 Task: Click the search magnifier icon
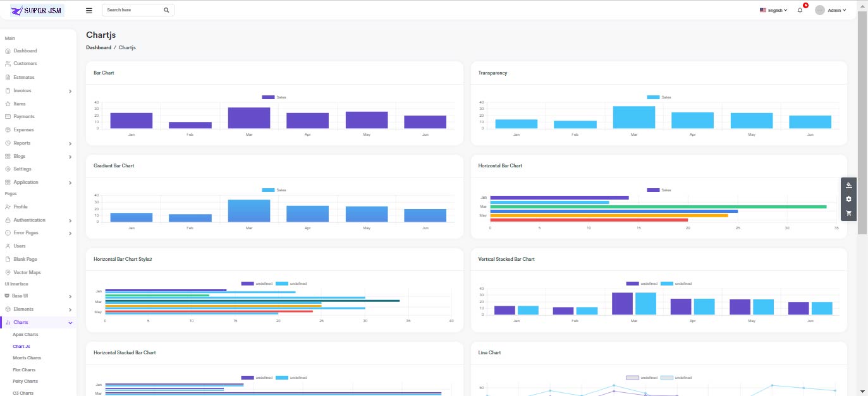pyautogui.click(x=166, y=10)
